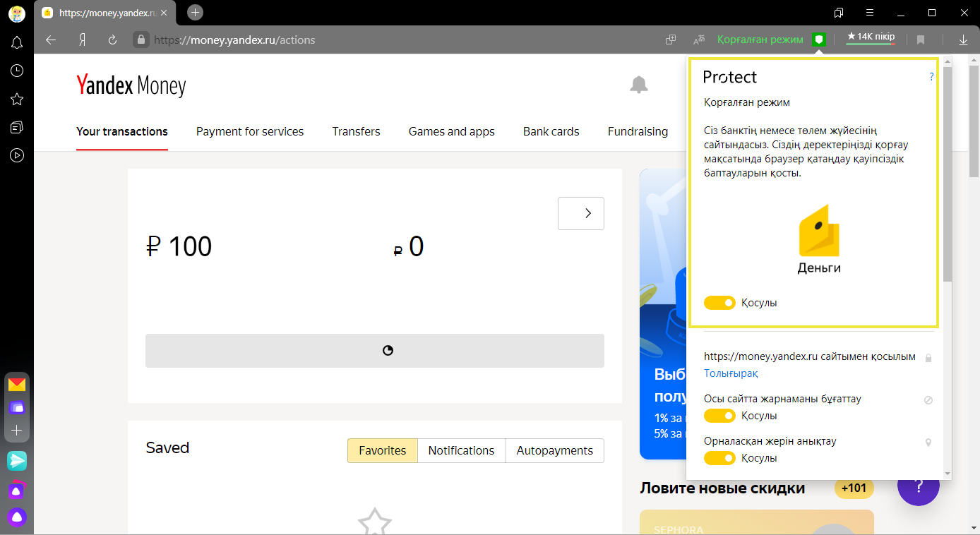Open a new tab with plus button

point(196,12)
